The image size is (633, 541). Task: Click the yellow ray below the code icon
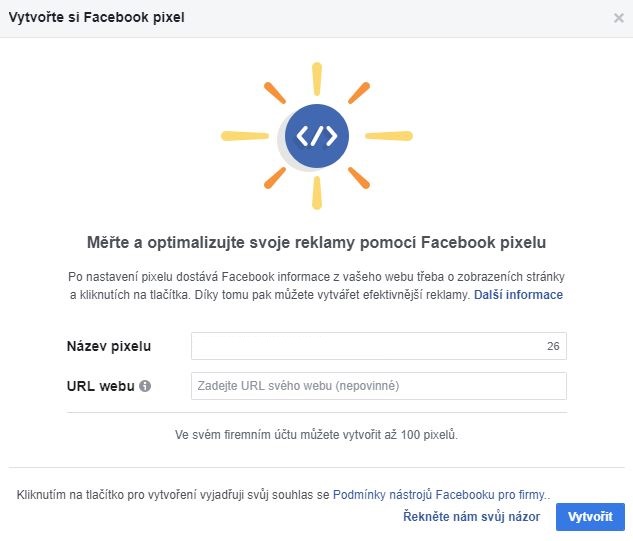click(x=317, y=193)
